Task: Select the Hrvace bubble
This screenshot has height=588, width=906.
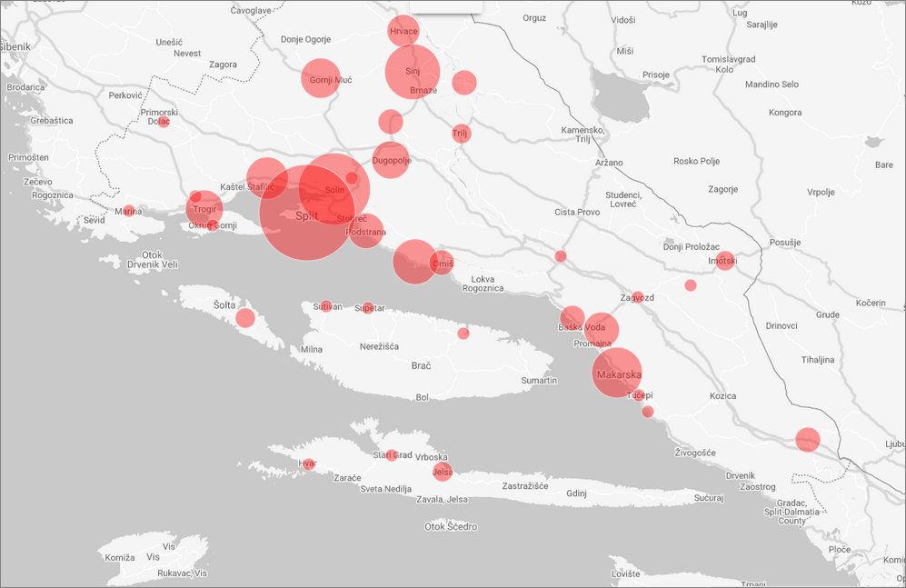Action: pos(403,31)
